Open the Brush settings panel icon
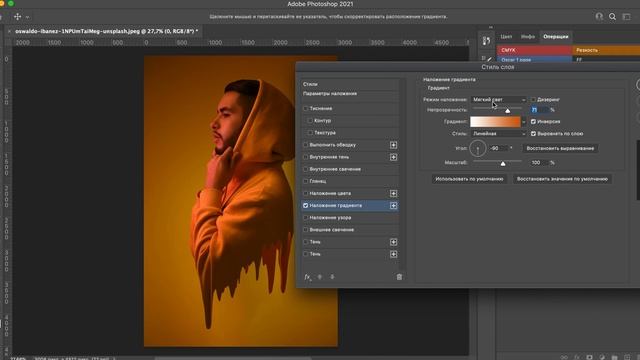Viewport: 640px width, 360px height. coord(487,59)
